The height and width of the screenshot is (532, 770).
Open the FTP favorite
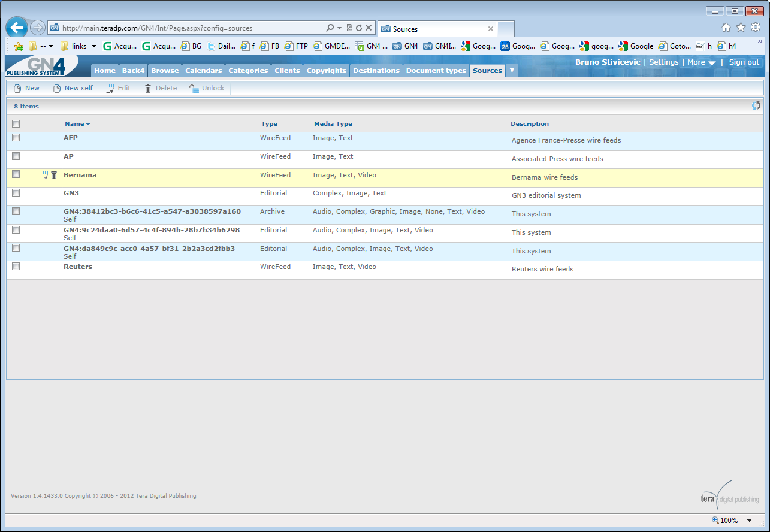[x=296, y=46]
